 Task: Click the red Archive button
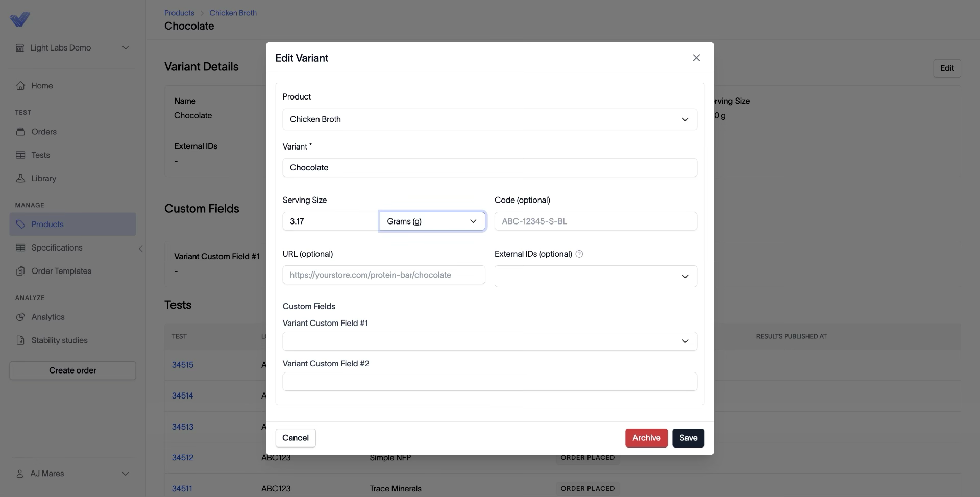[x=646, y=438]
